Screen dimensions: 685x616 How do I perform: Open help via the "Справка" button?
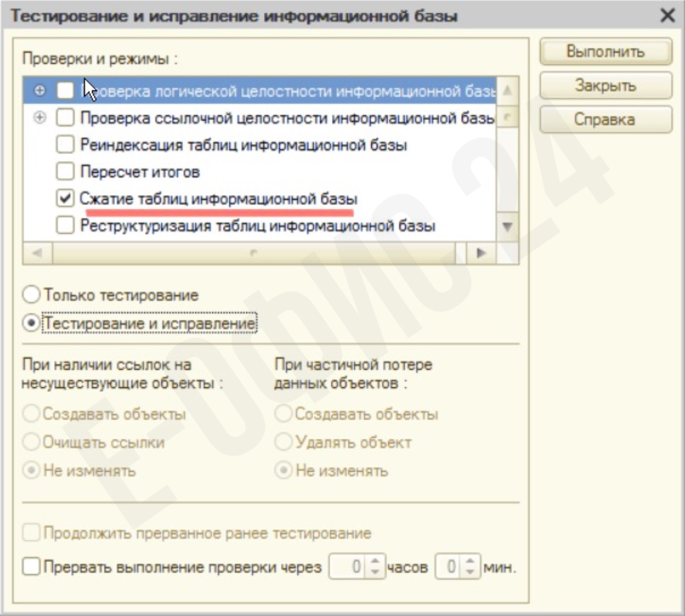tap(605, 119)
